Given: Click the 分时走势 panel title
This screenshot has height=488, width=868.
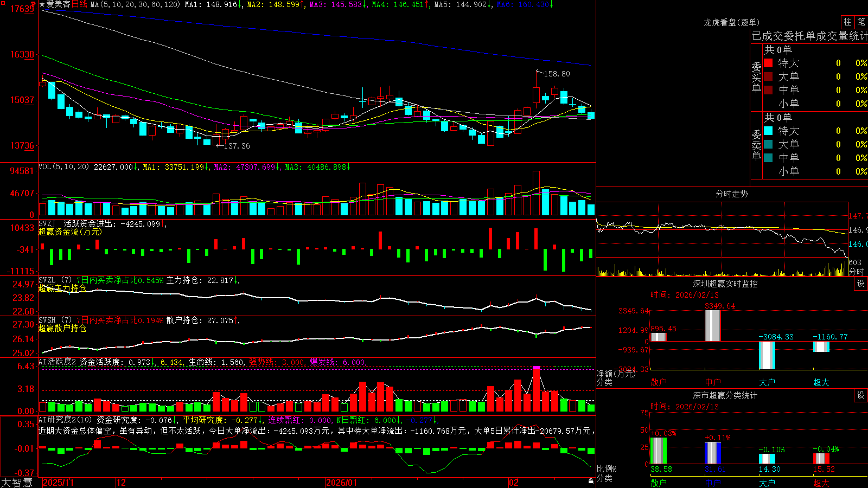Looking at the screenshot, I should (732, 194).
